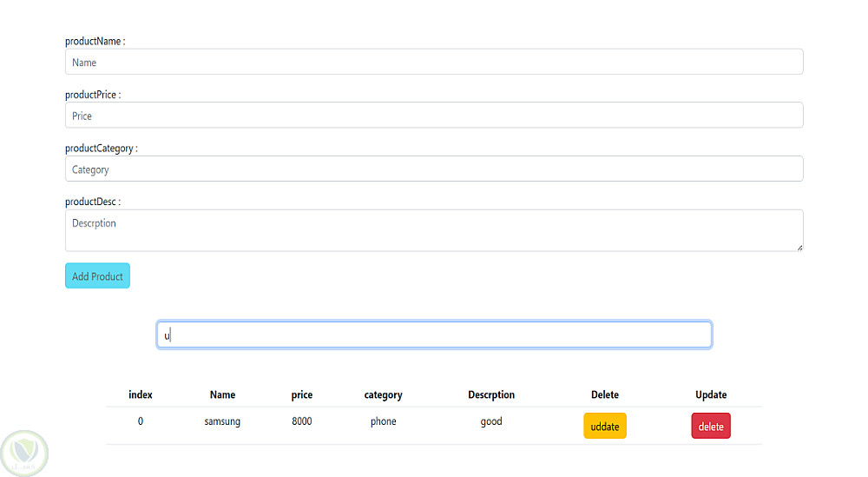Click the Name column header
The image size is (868, 477).
(222, 394)
